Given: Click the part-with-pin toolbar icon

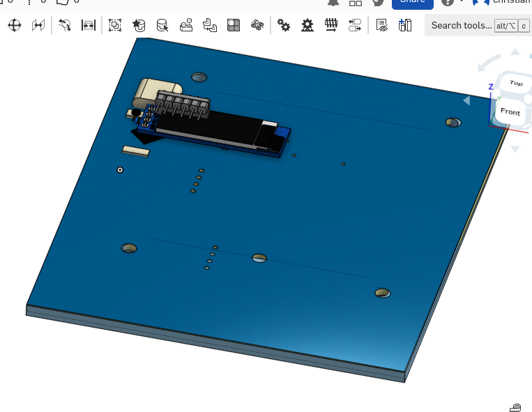Looking at the screenshot, I should (x=186, y=25).
